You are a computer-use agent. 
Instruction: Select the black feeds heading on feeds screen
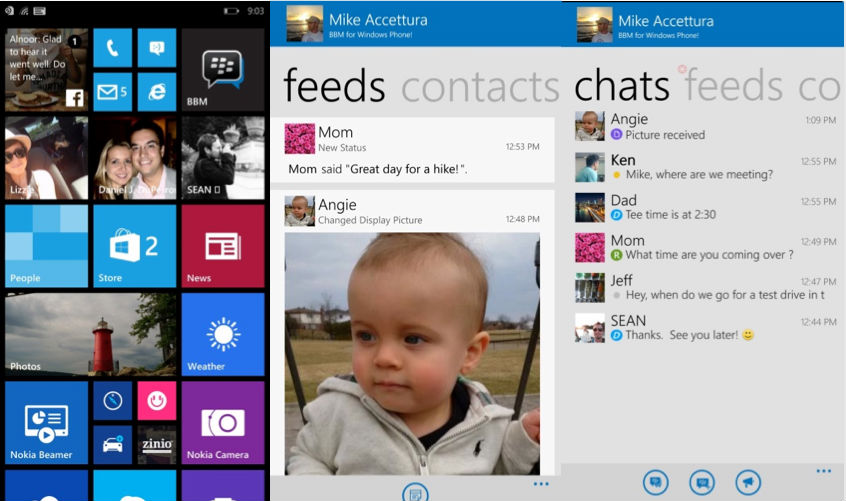(335, 85)
